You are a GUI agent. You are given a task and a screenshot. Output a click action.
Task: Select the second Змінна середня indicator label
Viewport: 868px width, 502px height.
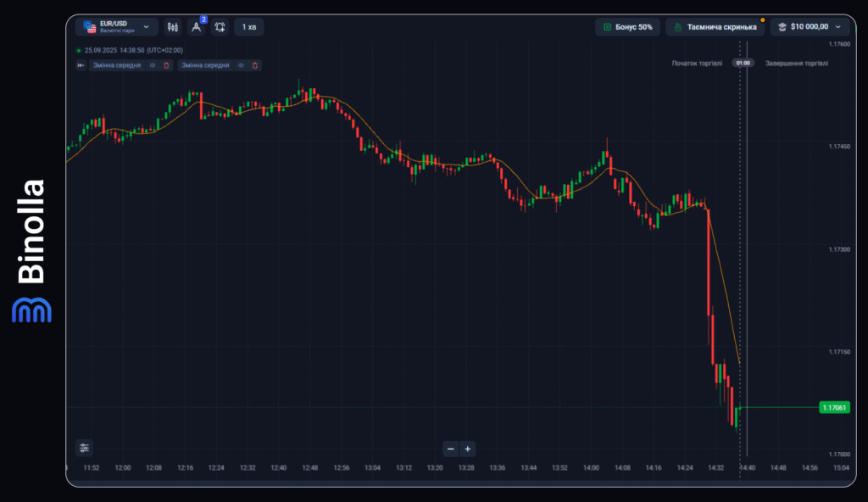click(x=206, y=65)
